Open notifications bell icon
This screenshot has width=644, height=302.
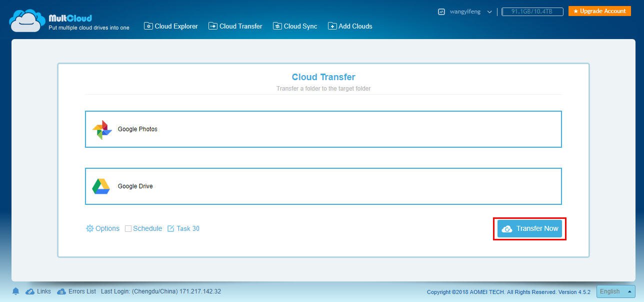(15, 291)
